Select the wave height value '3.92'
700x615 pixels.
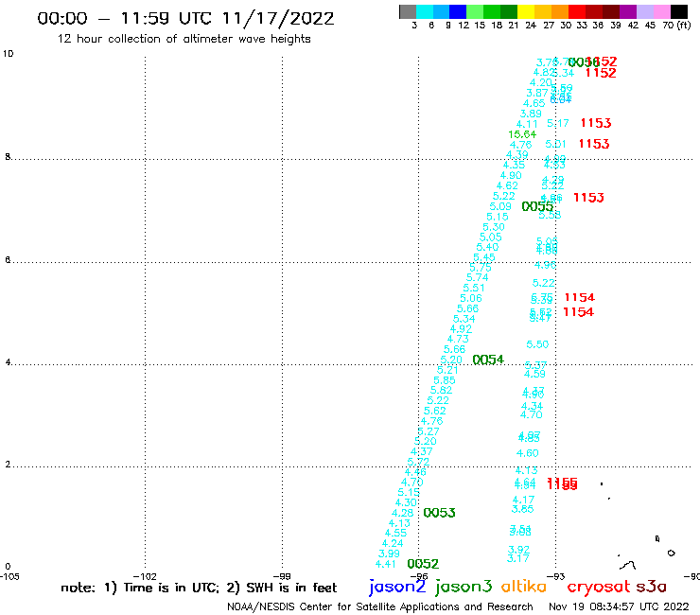pyautogui.click(x=518, y=550)
